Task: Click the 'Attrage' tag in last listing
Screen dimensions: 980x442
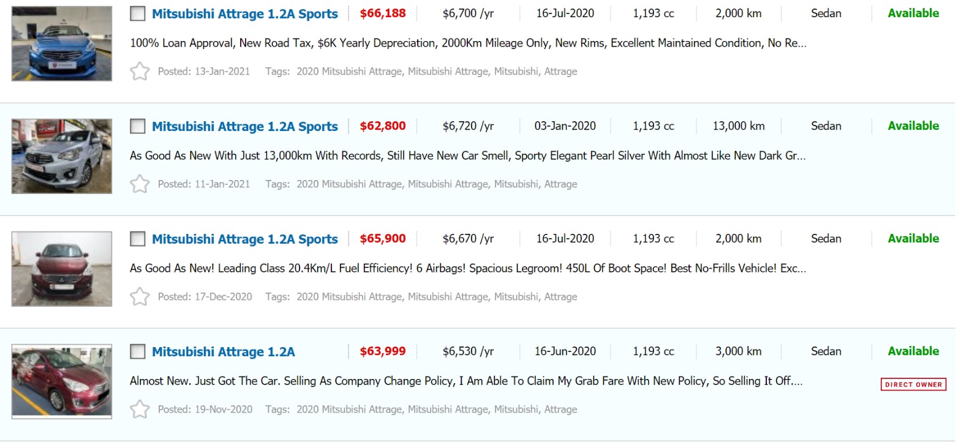Action: tap(560, 410)
